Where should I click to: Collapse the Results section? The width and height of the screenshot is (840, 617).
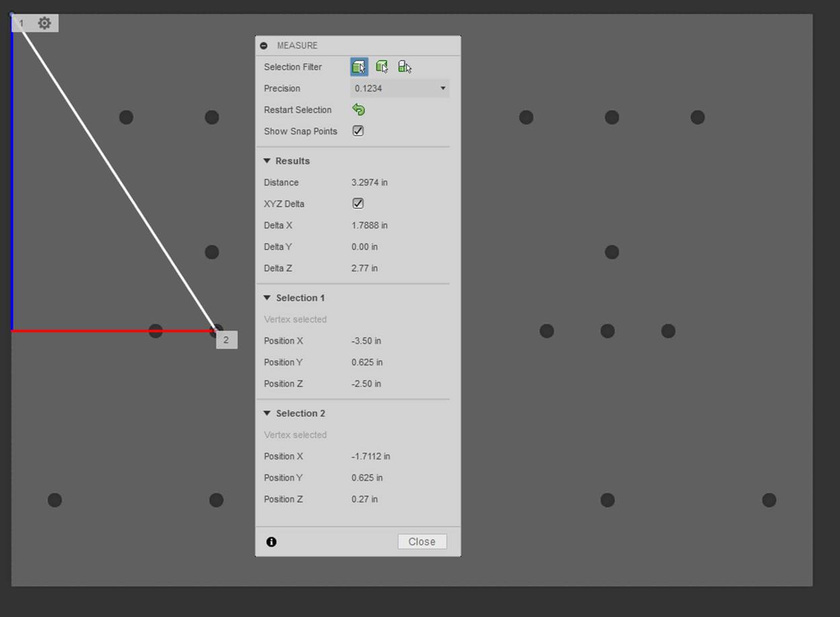[x=267, y=161]
